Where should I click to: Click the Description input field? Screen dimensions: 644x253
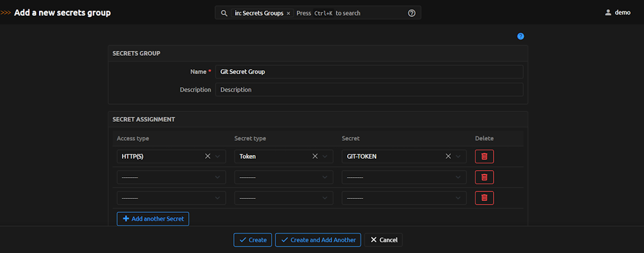[x=369, y=90]
